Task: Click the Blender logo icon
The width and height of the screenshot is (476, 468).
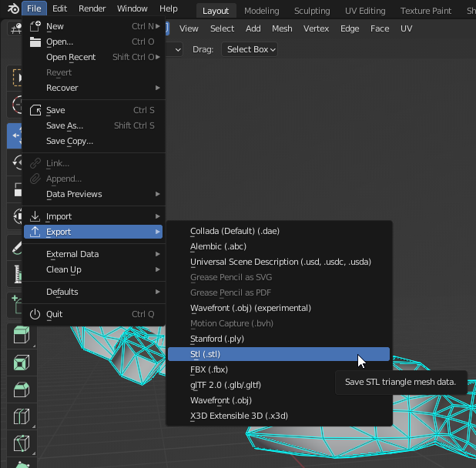Action: [13, 8]
